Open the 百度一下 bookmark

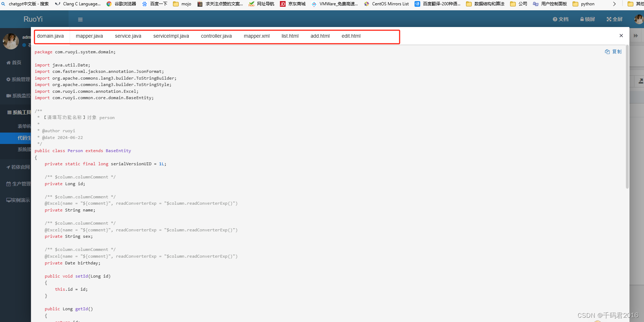pos(155,4)
